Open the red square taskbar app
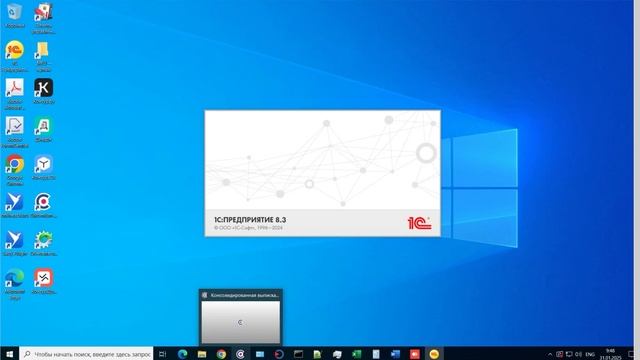This screenshot has width=640, height=360. pyautogui.click(x=415, y=354)
